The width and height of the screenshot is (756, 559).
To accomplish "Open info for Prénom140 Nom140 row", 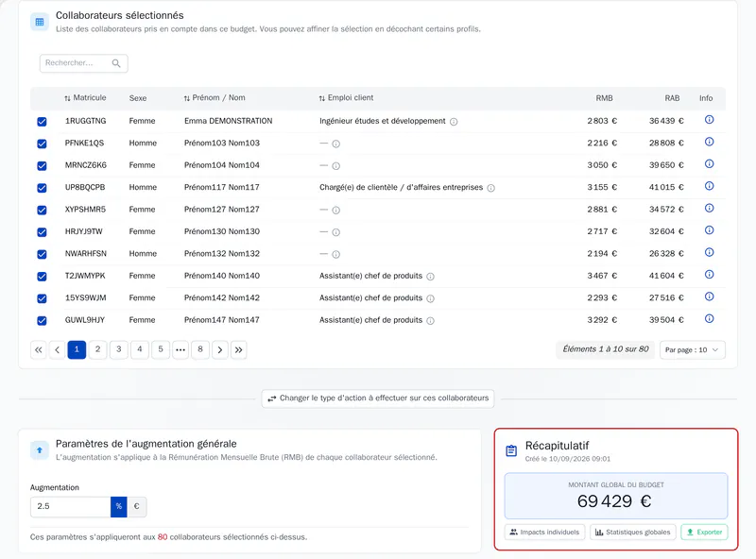I will [709, 275].
